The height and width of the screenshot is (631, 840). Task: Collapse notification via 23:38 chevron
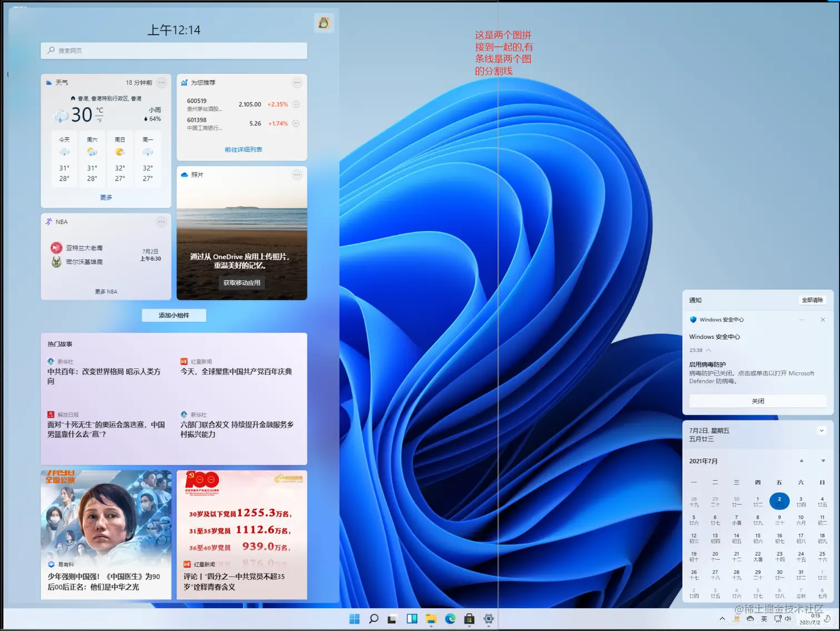tap(708, 350)
